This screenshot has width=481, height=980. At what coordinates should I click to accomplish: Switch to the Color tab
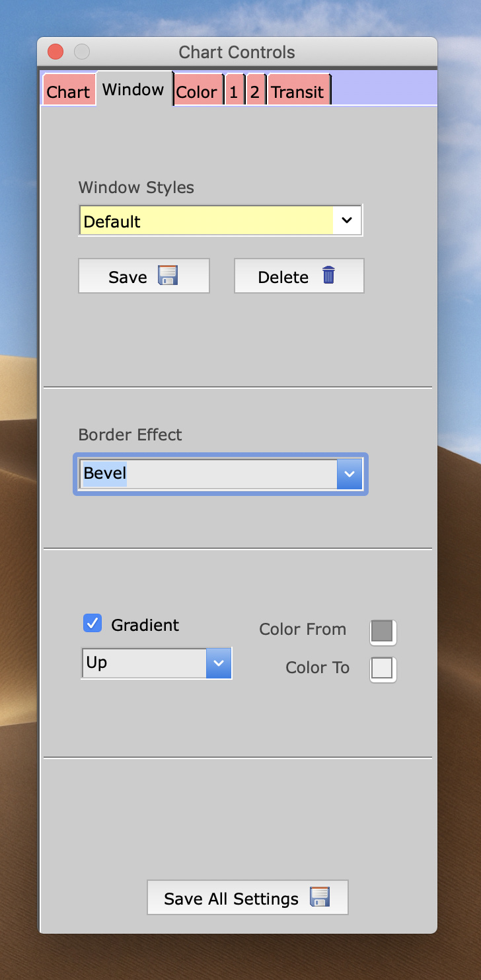[x=196, y=92]
